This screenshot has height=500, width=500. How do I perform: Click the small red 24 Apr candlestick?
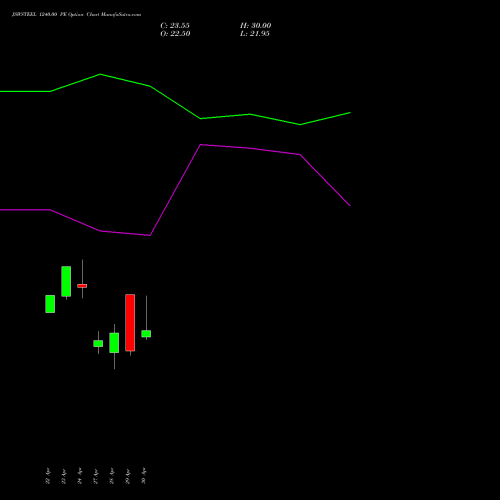click(x=82, y=286)
